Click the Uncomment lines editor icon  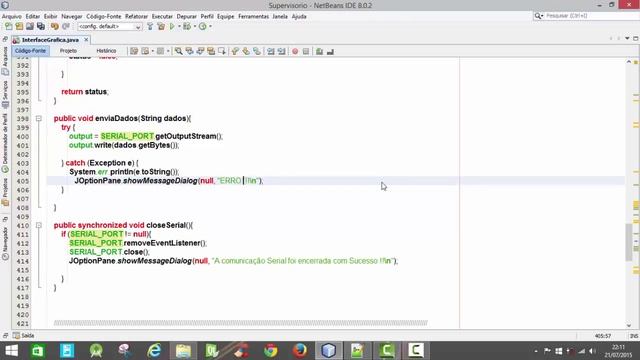coord(330,51)
